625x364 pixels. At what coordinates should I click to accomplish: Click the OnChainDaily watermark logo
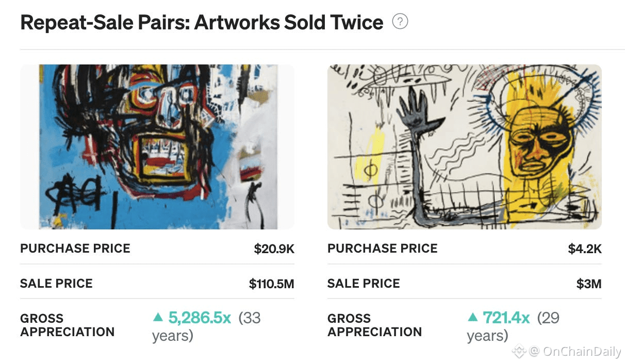click(x=519, y=352)
